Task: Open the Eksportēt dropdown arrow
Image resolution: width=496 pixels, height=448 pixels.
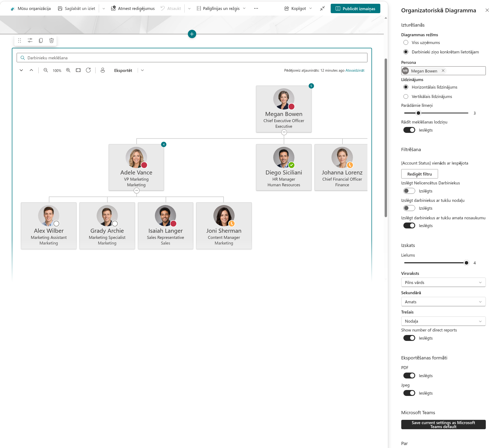Action: 142,70
